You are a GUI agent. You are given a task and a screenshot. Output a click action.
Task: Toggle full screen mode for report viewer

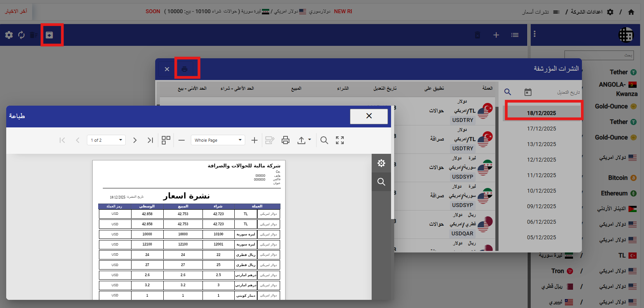coord(340,140)
